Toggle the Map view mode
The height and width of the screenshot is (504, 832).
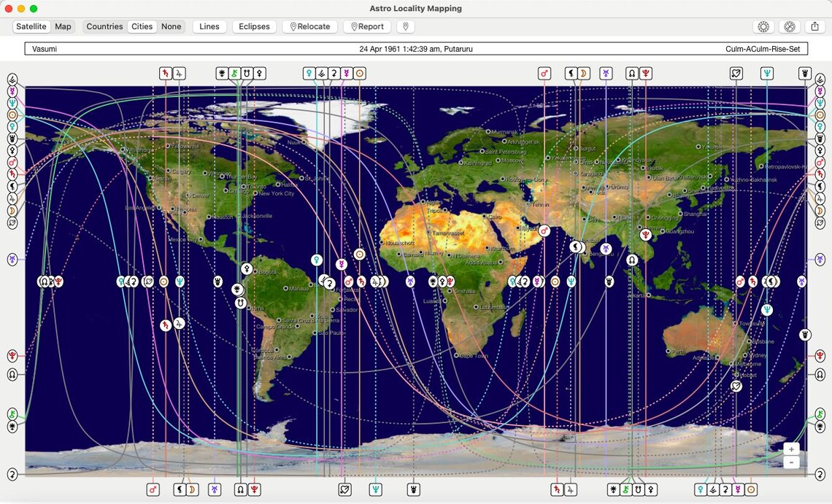(63, 26)
